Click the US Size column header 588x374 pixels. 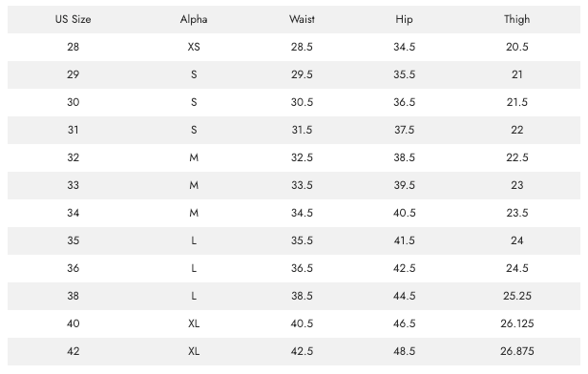pos(73,19)
